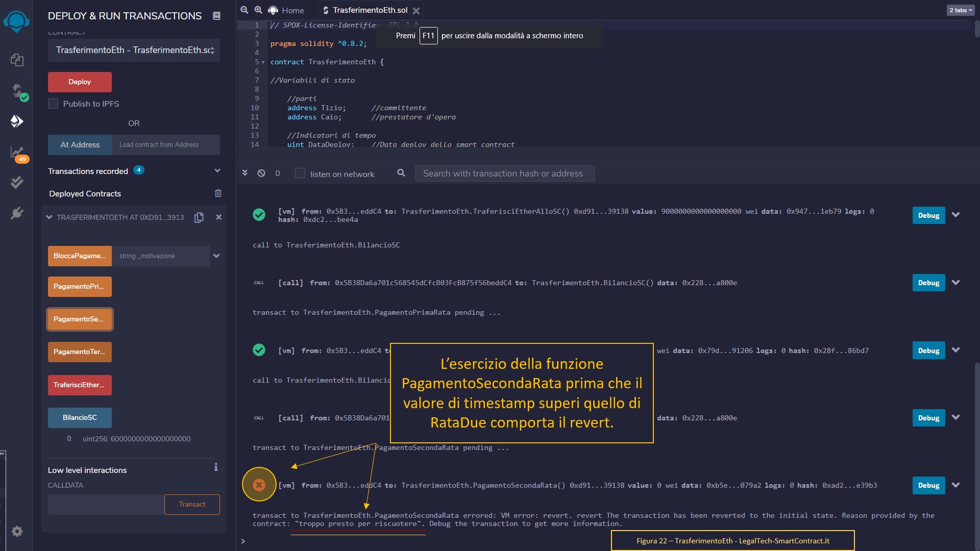Switch to the Home tab

[286, 10]
